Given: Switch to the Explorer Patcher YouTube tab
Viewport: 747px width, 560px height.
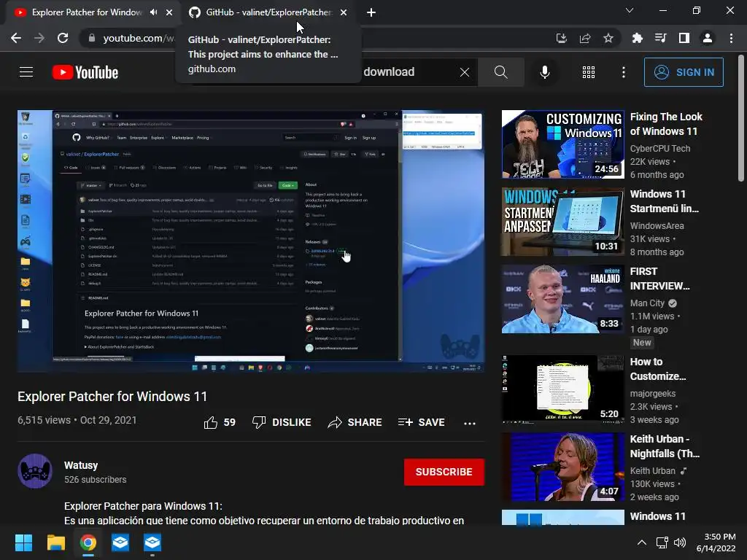Looking at the screenshot, I should coord(87,12).
